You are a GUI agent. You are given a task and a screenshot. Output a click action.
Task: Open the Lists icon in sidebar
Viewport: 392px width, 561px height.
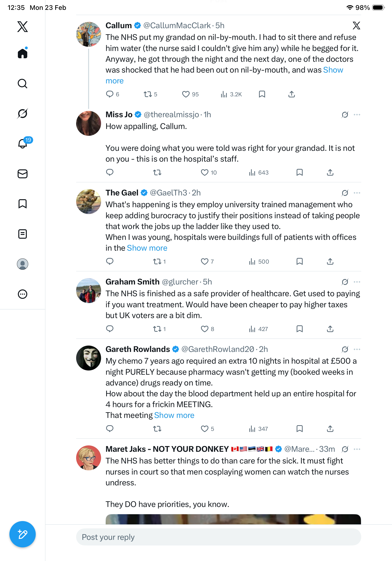point(23,234)
